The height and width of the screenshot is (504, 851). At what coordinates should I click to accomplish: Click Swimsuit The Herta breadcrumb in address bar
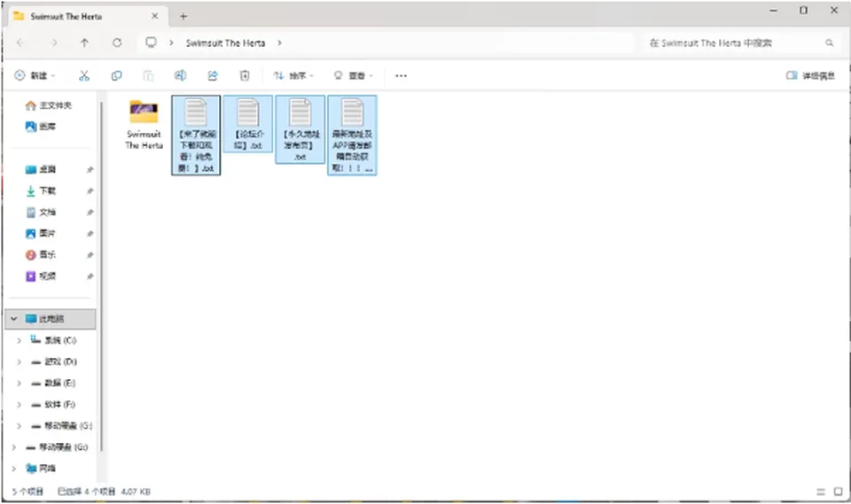click(x=225, y=43)
